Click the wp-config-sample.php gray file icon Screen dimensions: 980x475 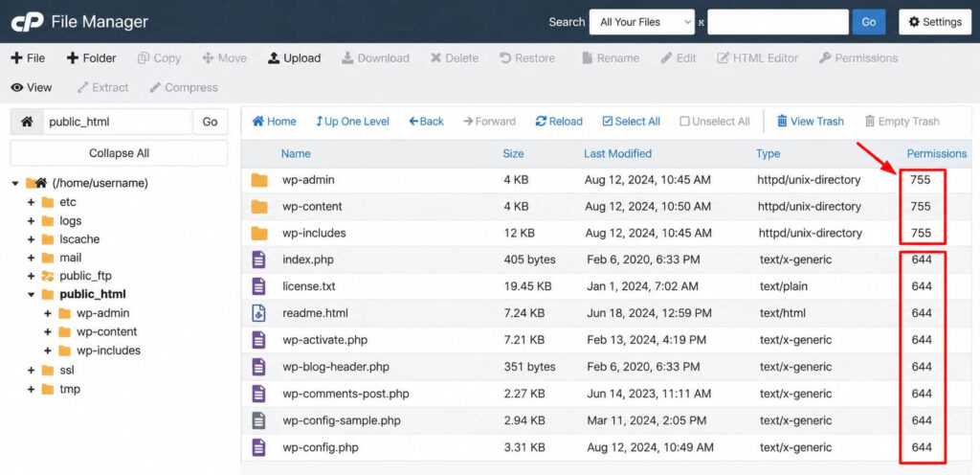(x=258, y=420)
